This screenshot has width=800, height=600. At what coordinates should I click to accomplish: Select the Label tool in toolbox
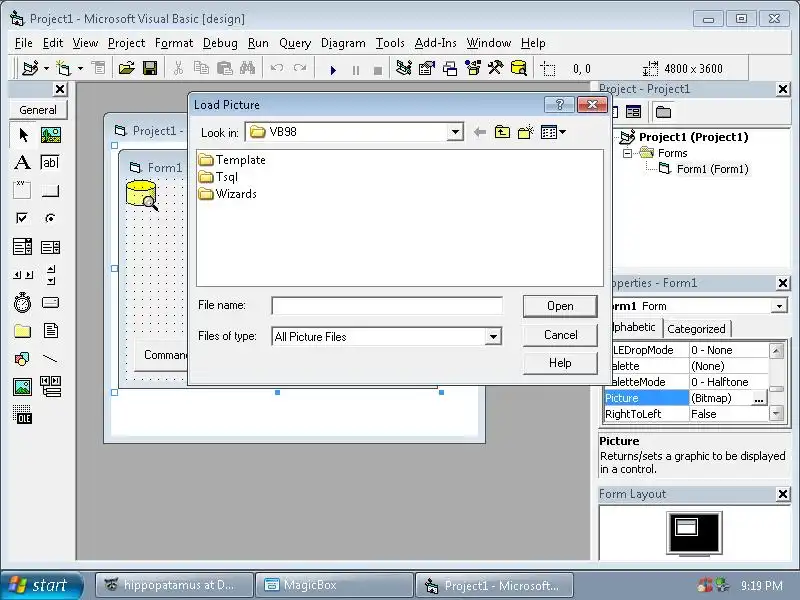pos(22,163)
